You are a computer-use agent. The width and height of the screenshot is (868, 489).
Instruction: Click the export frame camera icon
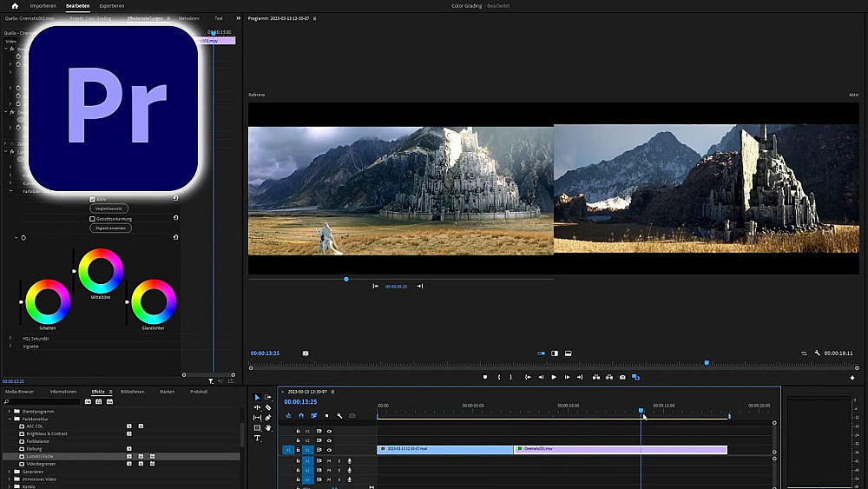pos(622,377)
